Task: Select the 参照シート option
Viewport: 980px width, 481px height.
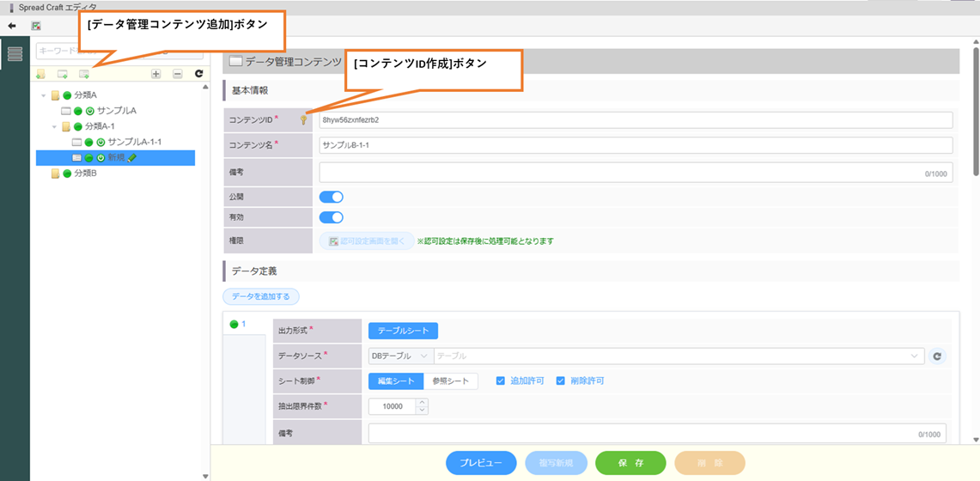Action: click(x=451, y=381)
